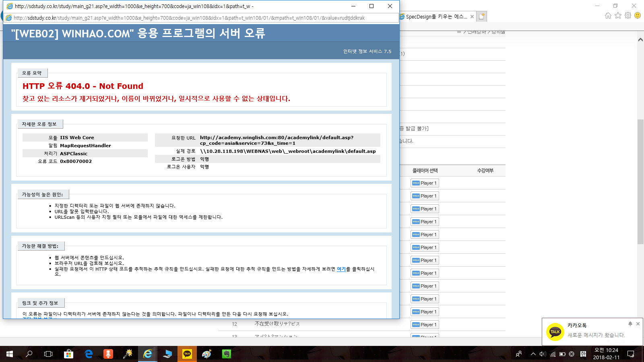Click the '오류 요약' section label

coord(32,73)
